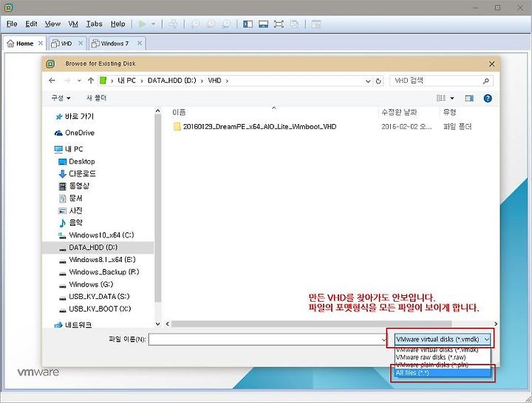Image resolution: width=532 pixels, height=403 pixels.
Task: Select 네트워크 network item
Action: [x=73, y=325]
